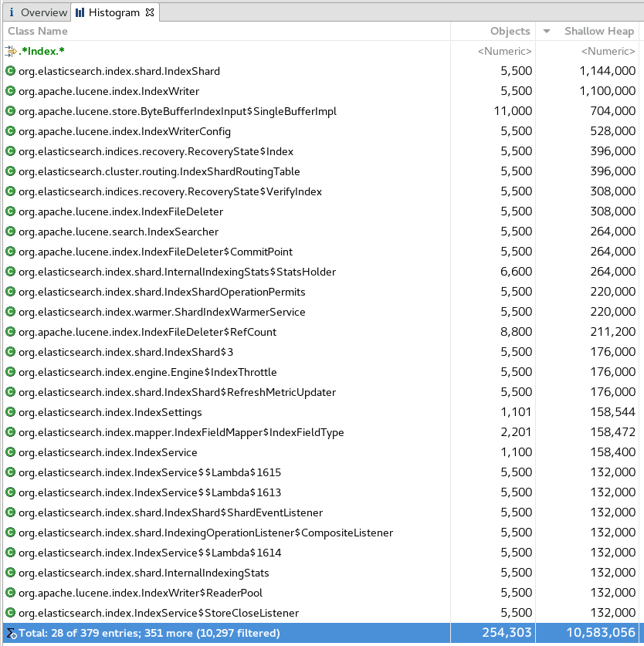
Task: Click the 6,600 objects cell
Action: pyautogui.click(x=516, y=272)
